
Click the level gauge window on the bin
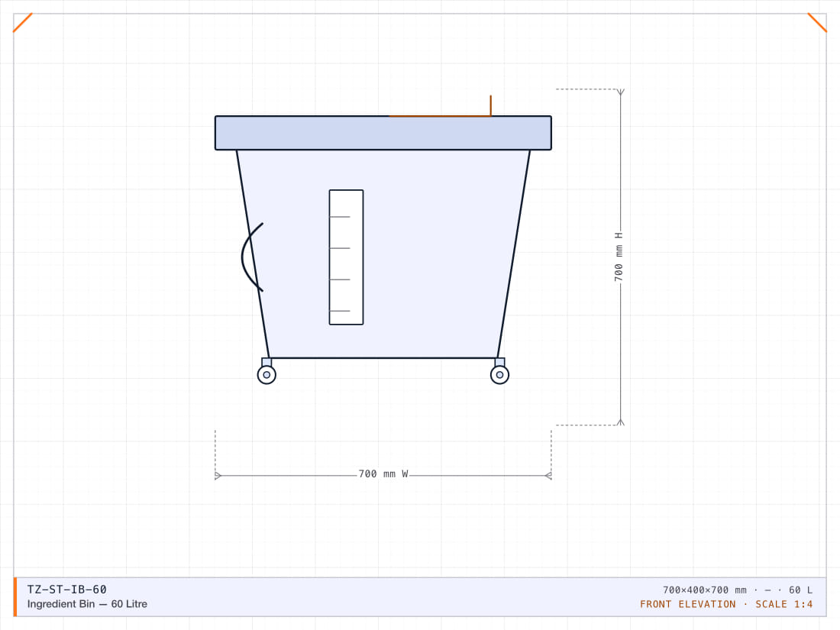click(x=346, y=257)
